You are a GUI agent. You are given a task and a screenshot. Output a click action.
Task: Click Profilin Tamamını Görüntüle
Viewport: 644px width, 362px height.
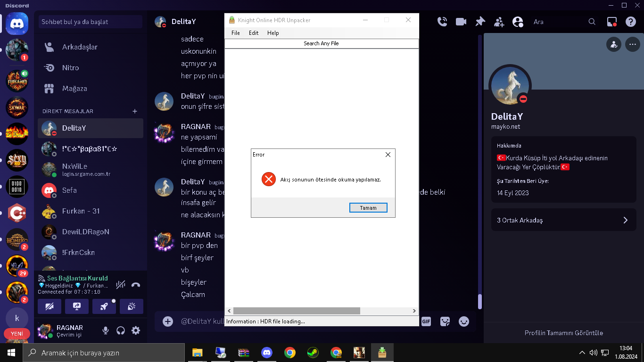tap(564, 333)
